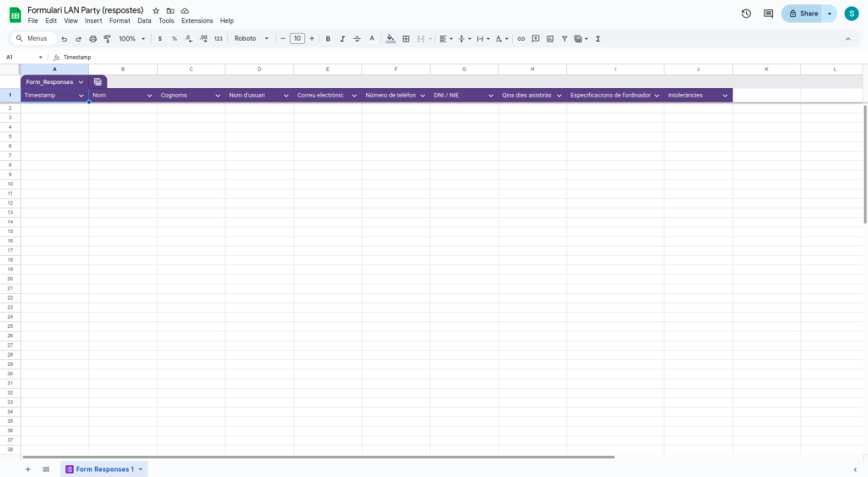Click the functions sigma icon
Viewport: 868px width, 477px height.
(598, 39)
